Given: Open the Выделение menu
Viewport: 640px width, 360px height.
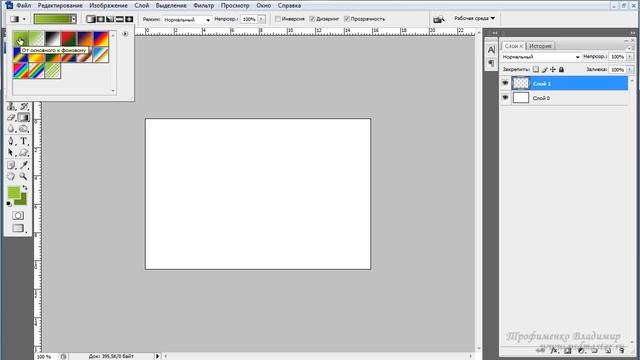Looking at the screenshot, I should click(x=171, y=6).
